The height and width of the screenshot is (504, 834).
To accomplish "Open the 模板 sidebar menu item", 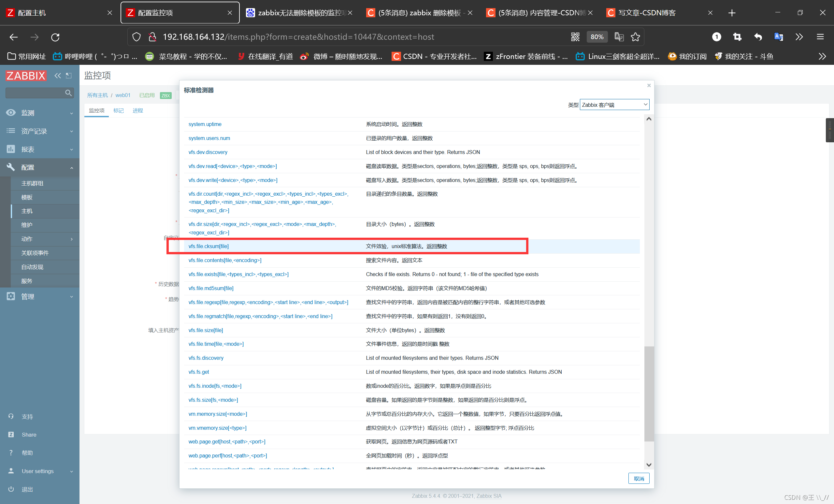I will click(x=27, y=197).
